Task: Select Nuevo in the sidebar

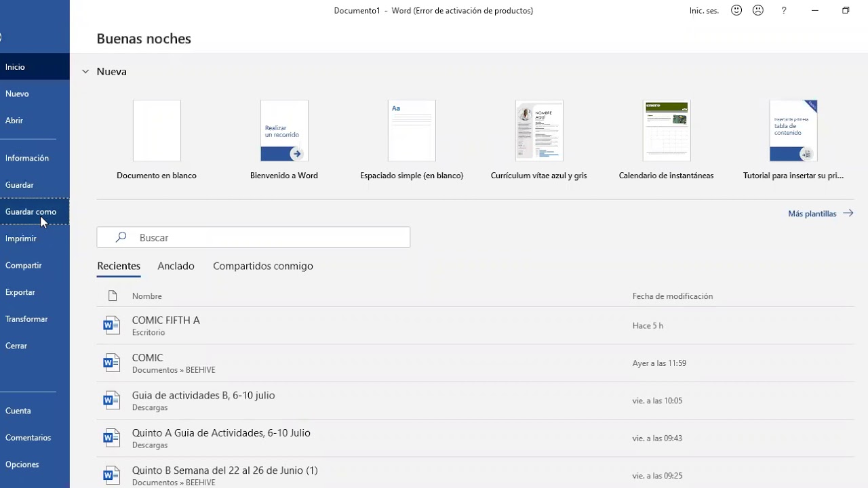Action: click(35, 94)
